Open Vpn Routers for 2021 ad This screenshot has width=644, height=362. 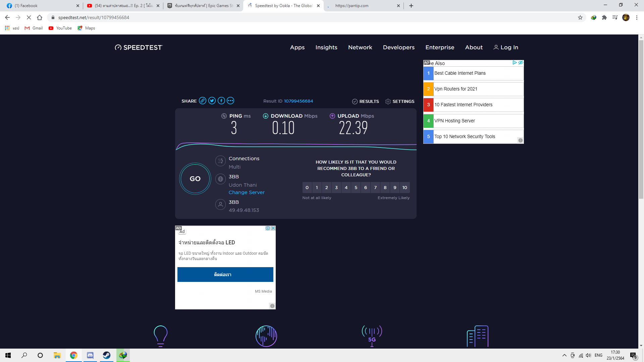tap(473, 89)
